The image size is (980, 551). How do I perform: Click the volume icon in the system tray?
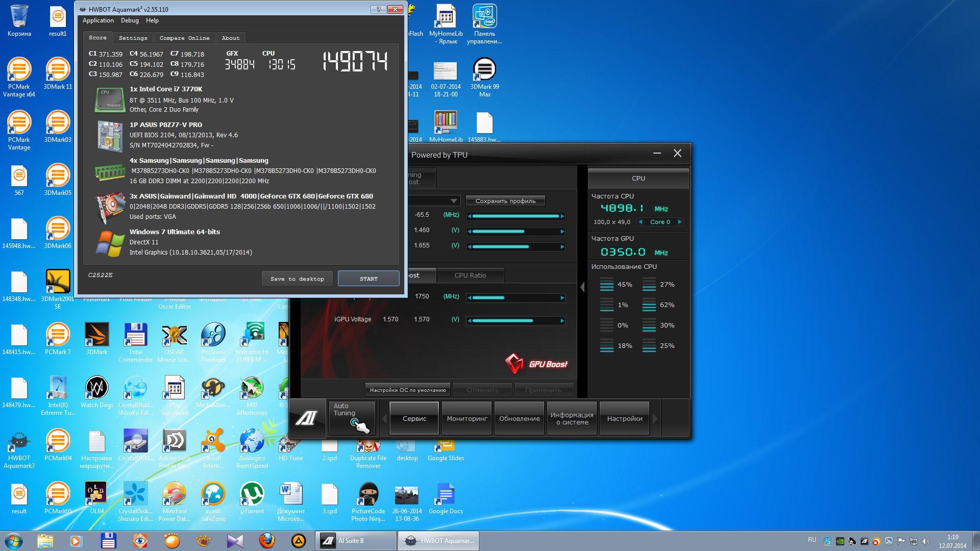[x=926, y=541]
